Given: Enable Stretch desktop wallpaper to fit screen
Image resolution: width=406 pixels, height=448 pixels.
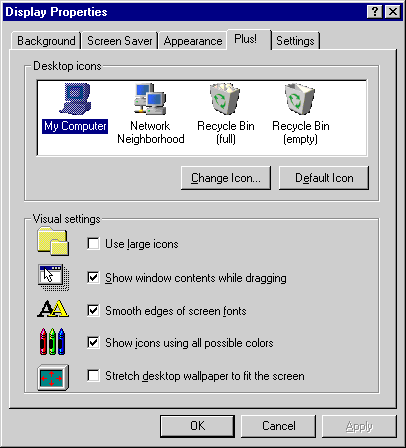Looking at the screenshot, I should [93, 376].
